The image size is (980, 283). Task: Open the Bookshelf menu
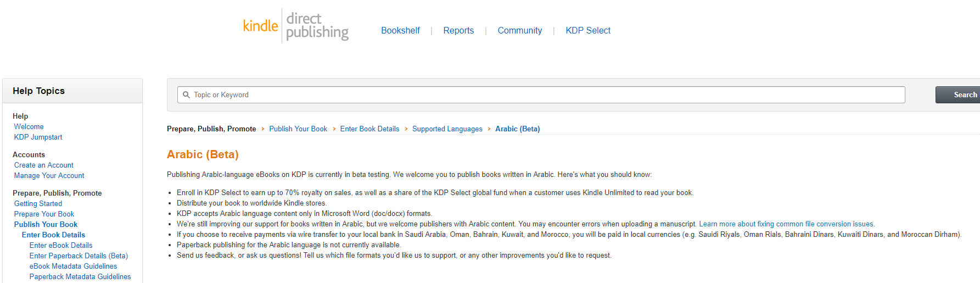pyautogui.click(x=400, y=30)
